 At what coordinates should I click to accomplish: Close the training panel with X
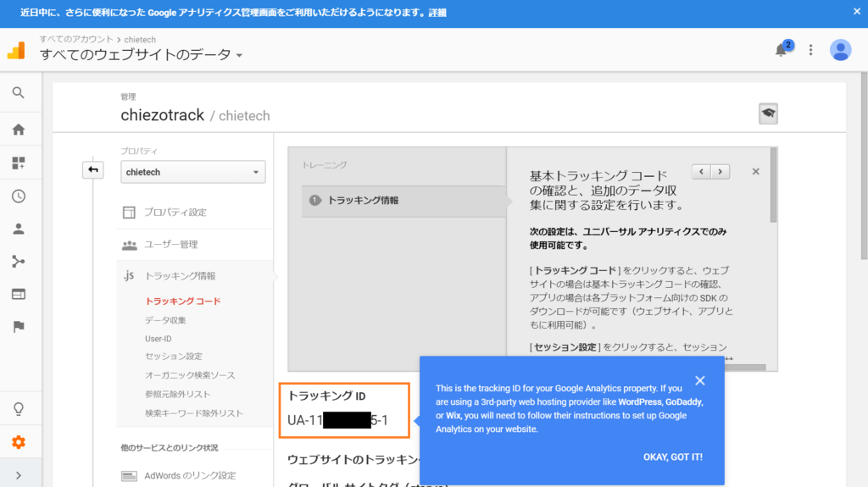(x=755, y=172)
